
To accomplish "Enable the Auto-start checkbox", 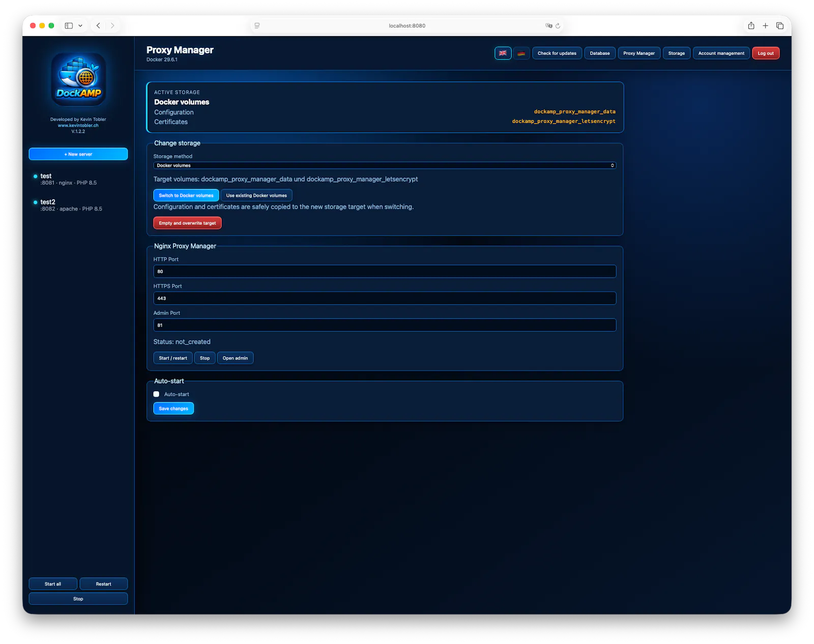I will tap(156, 394).
